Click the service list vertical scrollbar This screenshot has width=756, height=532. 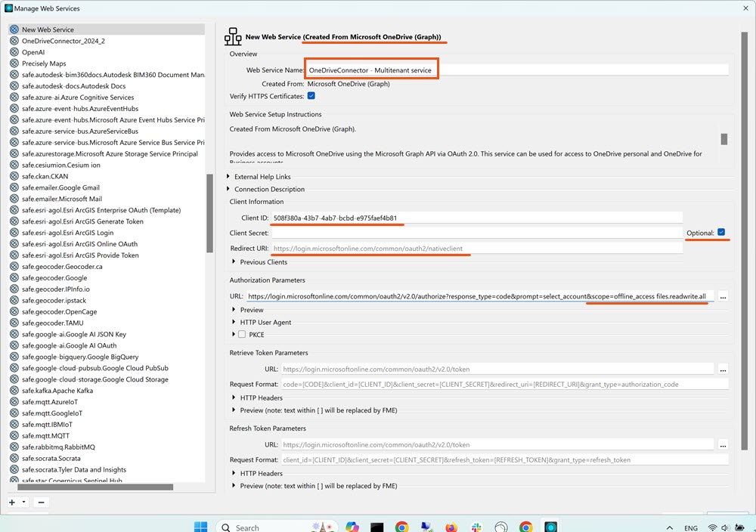tap(209, 213)
